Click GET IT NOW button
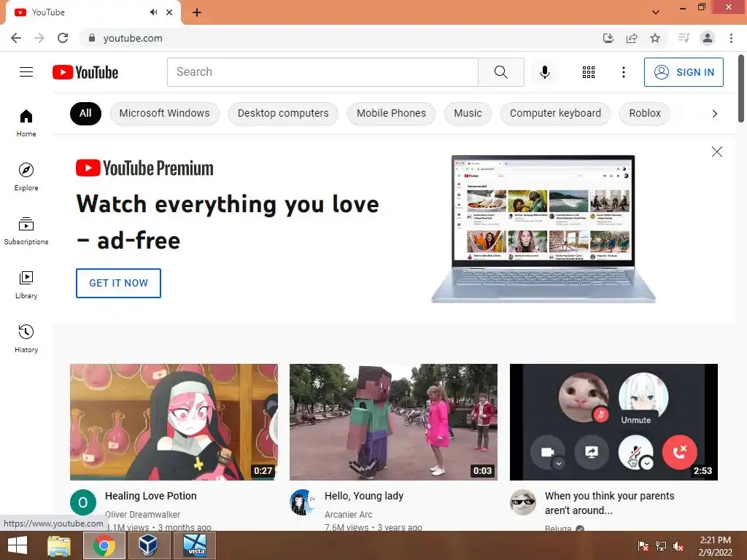This screenshot has width=747, height=560. pyautogui.click(x=118, y=283)
